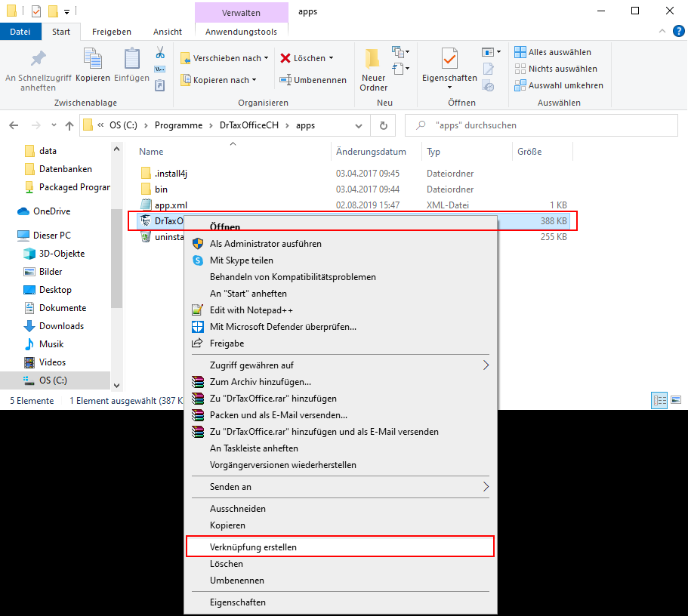Image resolution: width=688 pixels, height=616 pixels.
Task: Open the Anwendungstools tab
Action: coord(241,32)
